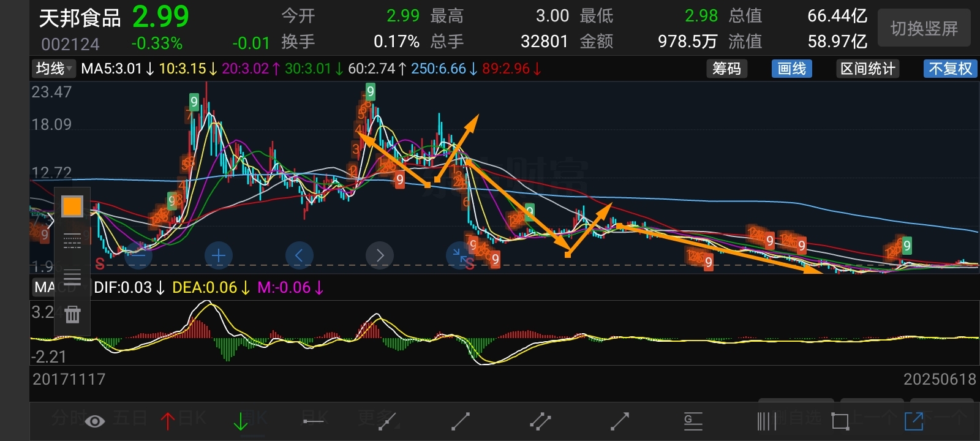Delete drawings with the trash icon

pos(72,314)
